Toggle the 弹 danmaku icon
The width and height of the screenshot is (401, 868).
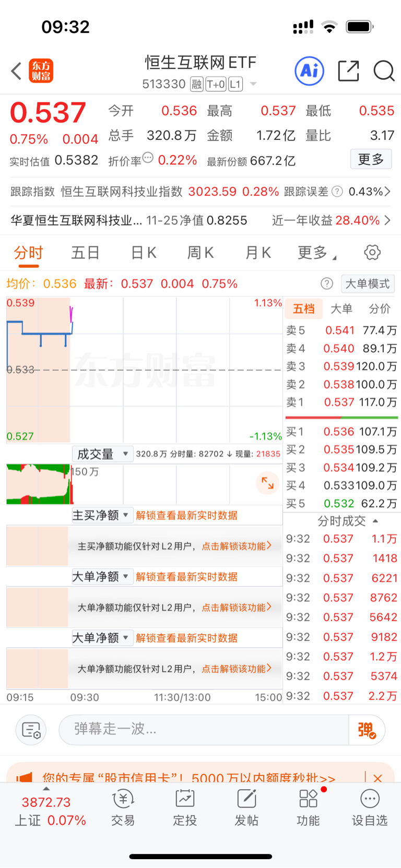pyautogui.click(x=367, y=730)
